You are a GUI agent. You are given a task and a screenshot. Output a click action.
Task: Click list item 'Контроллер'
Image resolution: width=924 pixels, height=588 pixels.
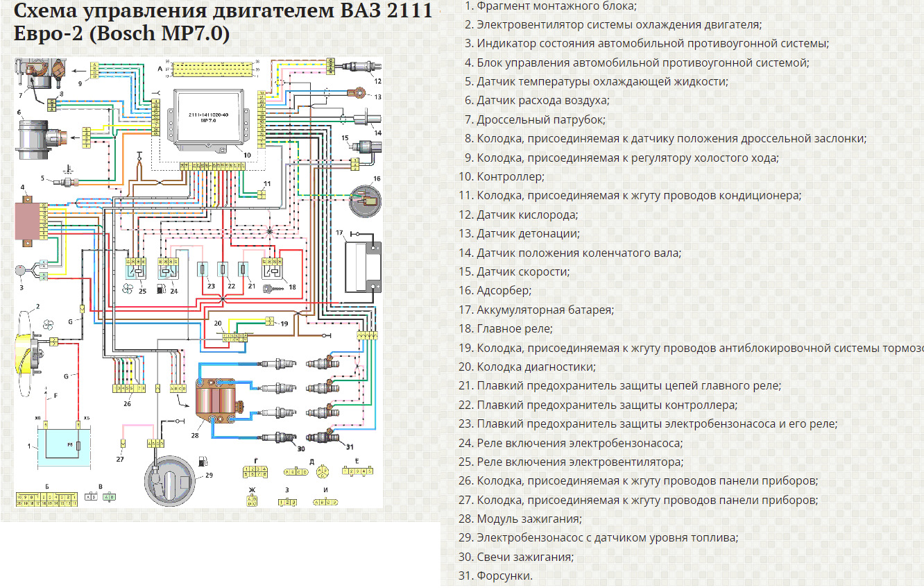[x=511, y=176]
